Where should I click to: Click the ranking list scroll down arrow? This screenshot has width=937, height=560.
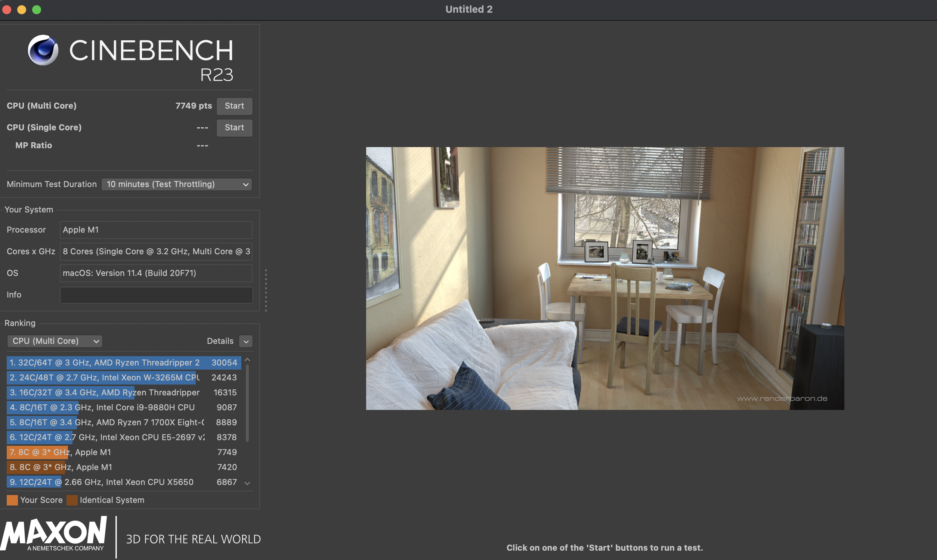(247, 483)
